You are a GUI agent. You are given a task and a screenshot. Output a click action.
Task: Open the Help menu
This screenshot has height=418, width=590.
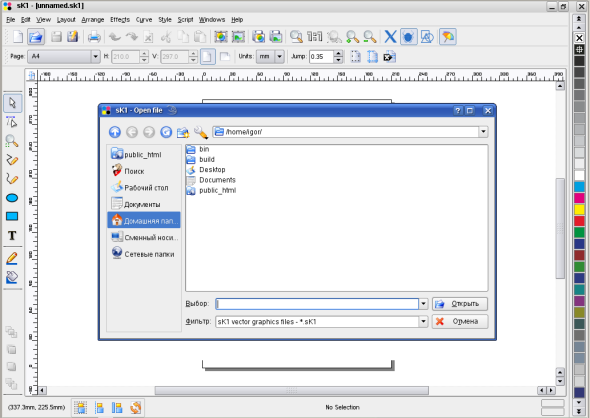[x=237, y=20]
